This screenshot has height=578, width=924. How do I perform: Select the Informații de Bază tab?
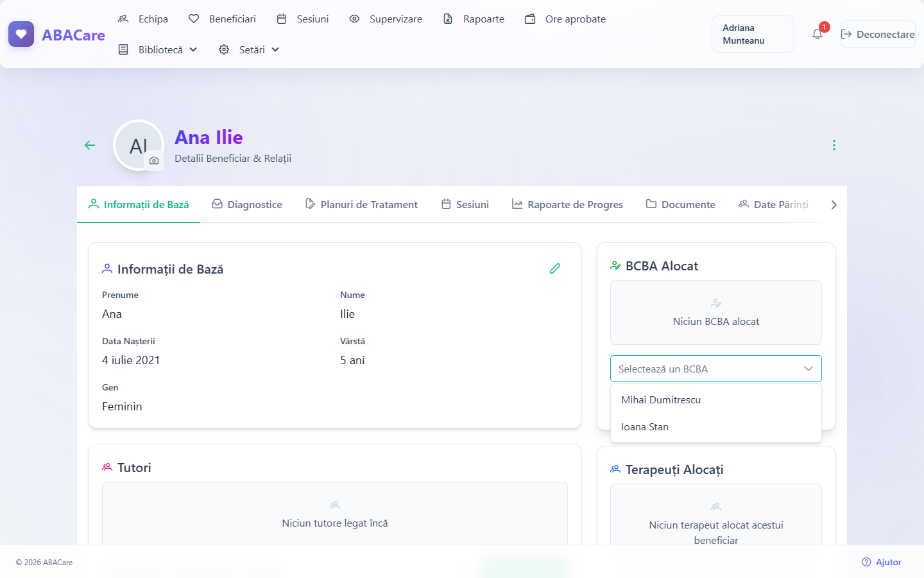(139, 204)
